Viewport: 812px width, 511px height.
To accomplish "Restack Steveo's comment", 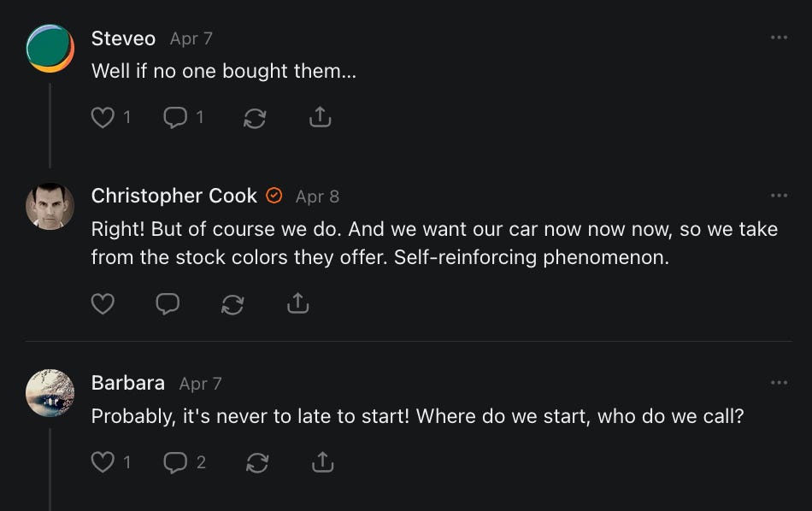I will pyautogui.click(x=255, y=118).
